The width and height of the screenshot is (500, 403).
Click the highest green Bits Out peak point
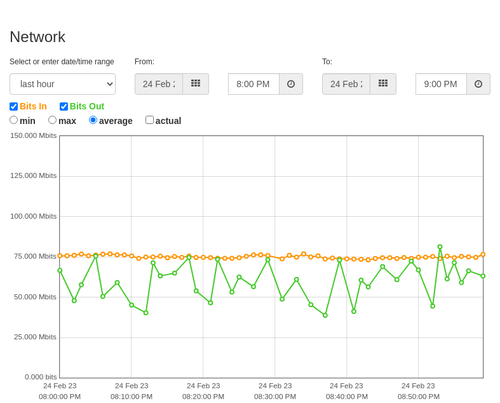440,247
